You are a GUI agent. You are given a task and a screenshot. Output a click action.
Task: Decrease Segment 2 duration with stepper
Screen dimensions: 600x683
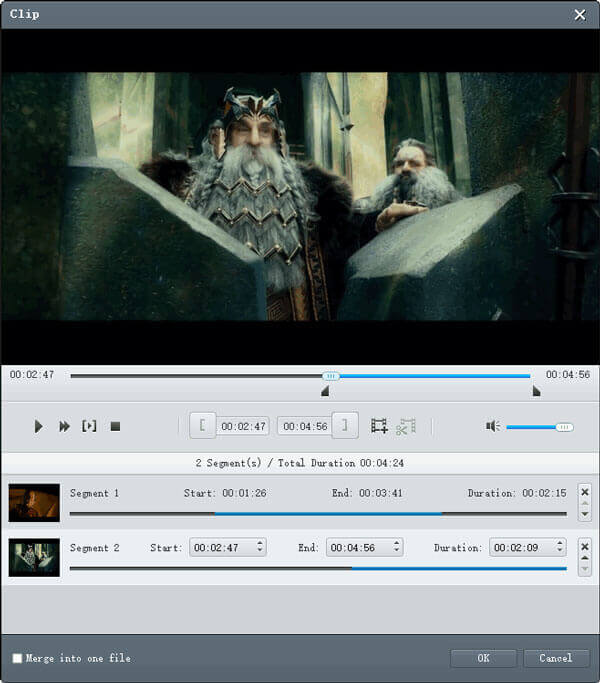point(559,551)
